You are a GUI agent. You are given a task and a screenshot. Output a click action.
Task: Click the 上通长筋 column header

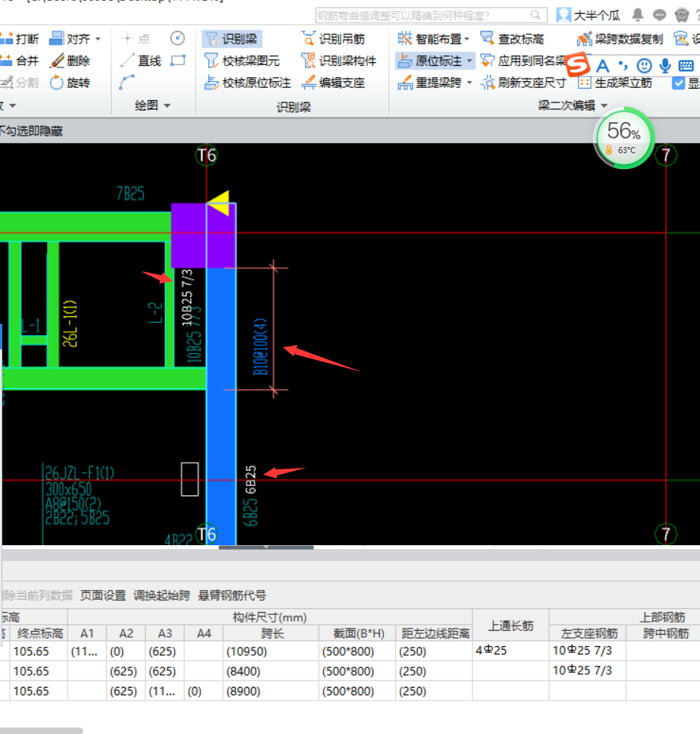click(x=511, y=626)
